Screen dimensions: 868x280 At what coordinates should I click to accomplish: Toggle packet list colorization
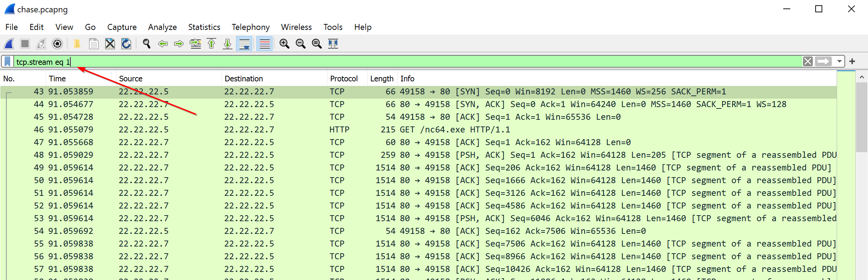264,44
